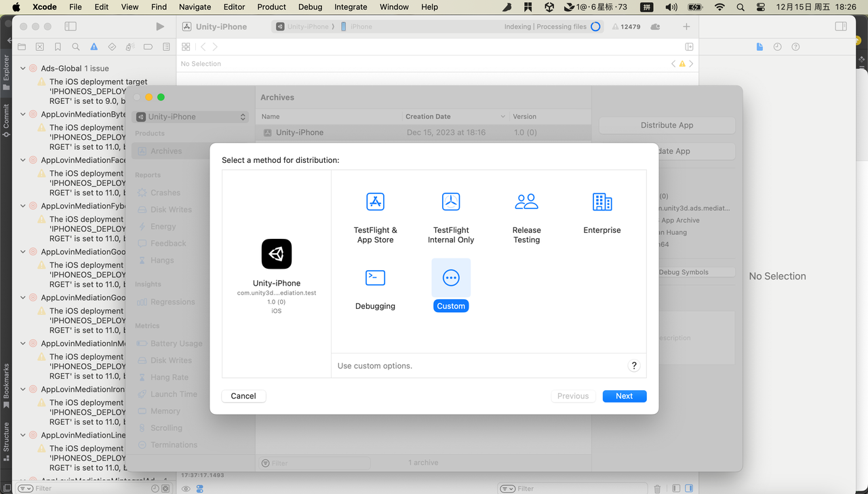Open the Breakpoint navigator
Screen dimensions: 868x494
pyautogui.click(x=148, y=47)
